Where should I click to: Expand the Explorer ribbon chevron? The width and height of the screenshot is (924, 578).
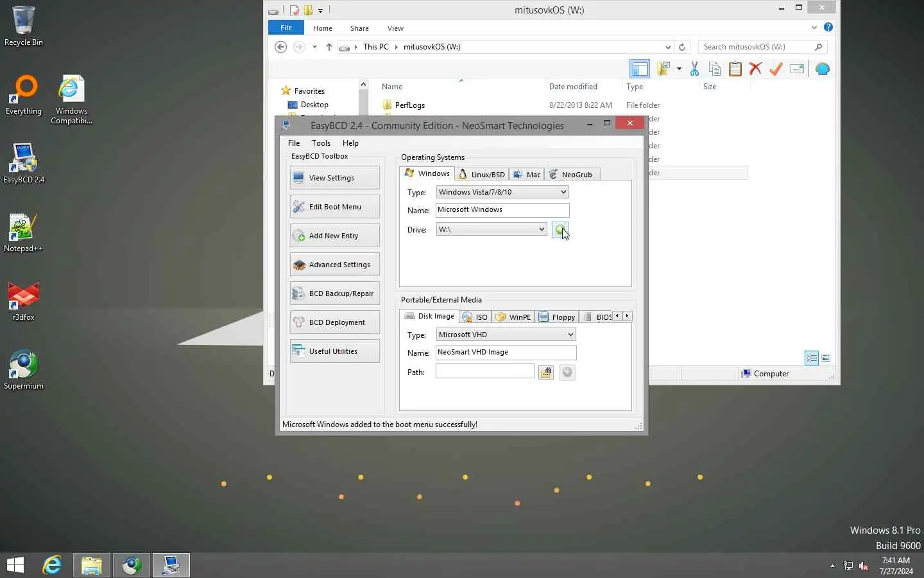tap(814, 28)
